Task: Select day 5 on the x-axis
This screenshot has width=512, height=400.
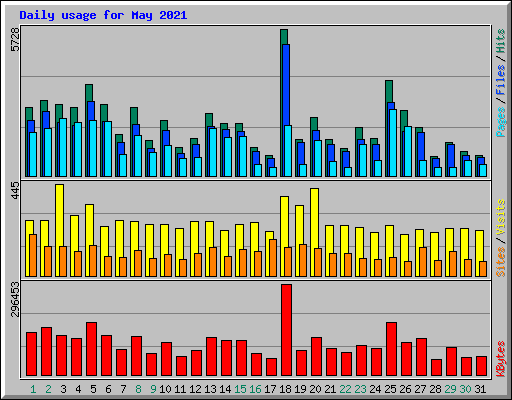Action: 93,389
